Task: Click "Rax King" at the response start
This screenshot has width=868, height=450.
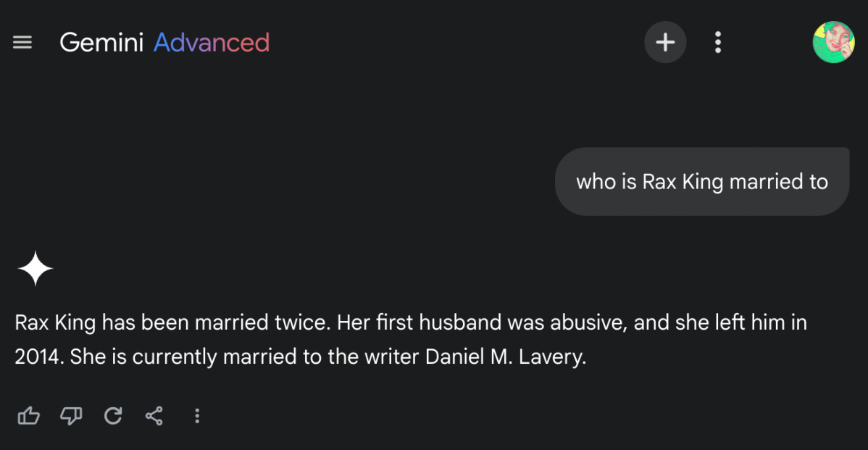Action: [55, 322]
